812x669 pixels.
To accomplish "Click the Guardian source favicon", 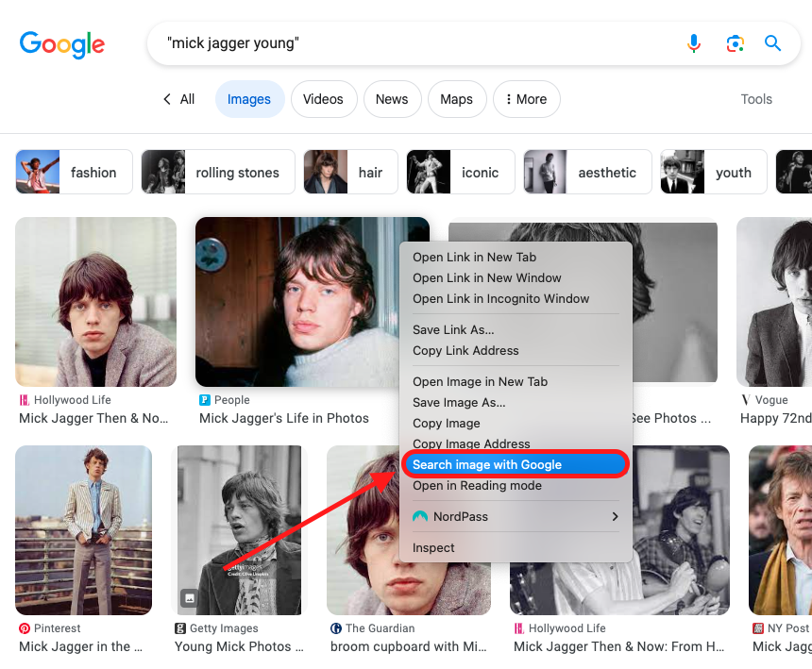I will pos(335,628).
